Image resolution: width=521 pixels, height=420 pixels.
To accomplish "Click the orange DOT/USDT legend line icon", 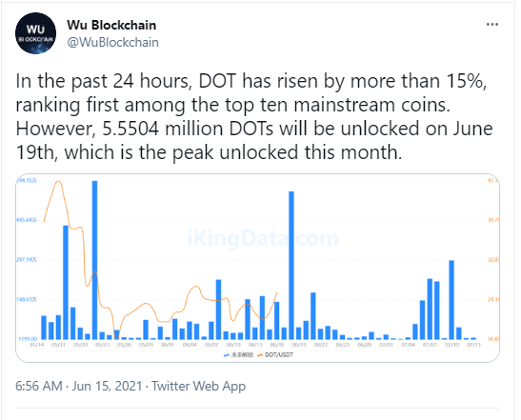I will (x=260, y=355).
